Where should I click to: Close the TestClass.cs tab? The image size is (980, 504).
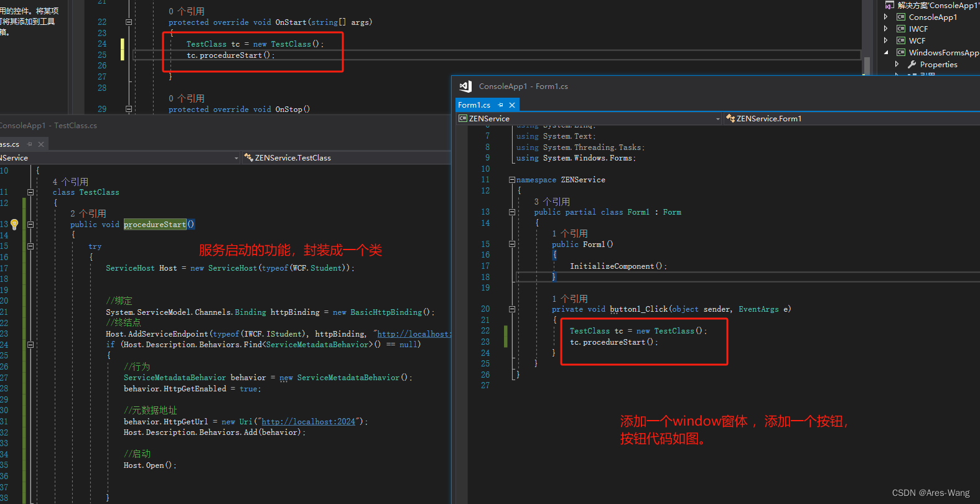tap(41, 144)
